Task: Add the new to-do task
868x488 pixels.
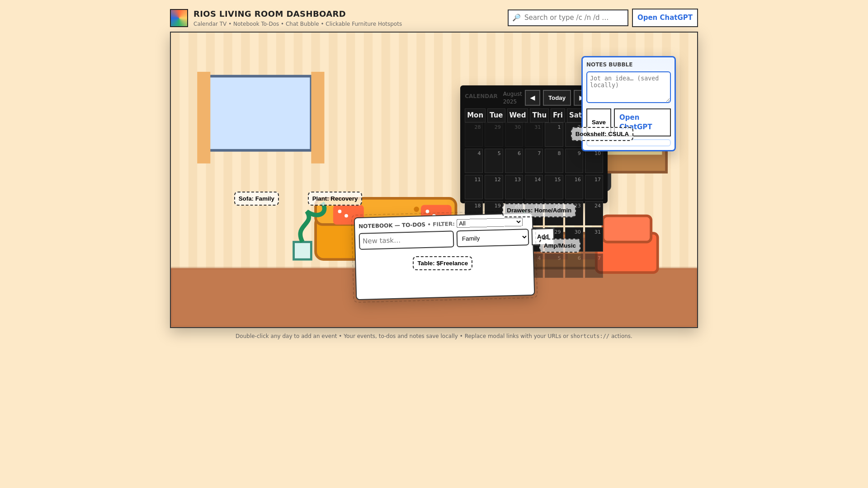Action: click(x=542, y=236)
